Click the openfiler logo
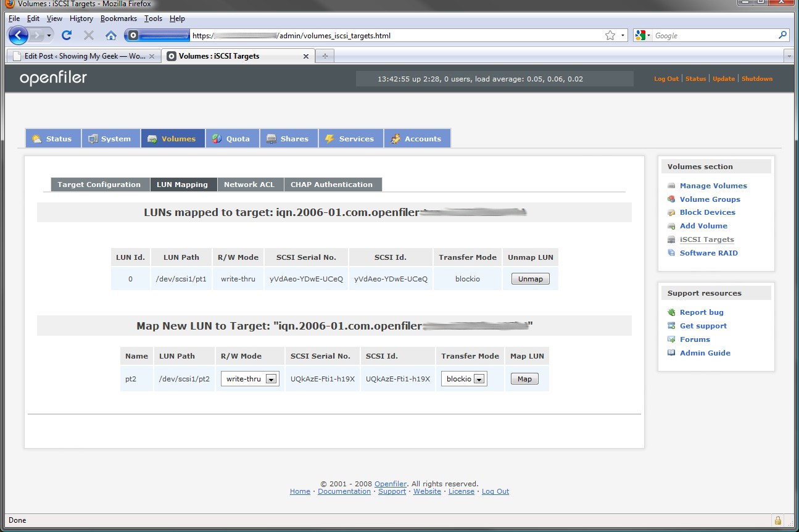 (53, 78)
